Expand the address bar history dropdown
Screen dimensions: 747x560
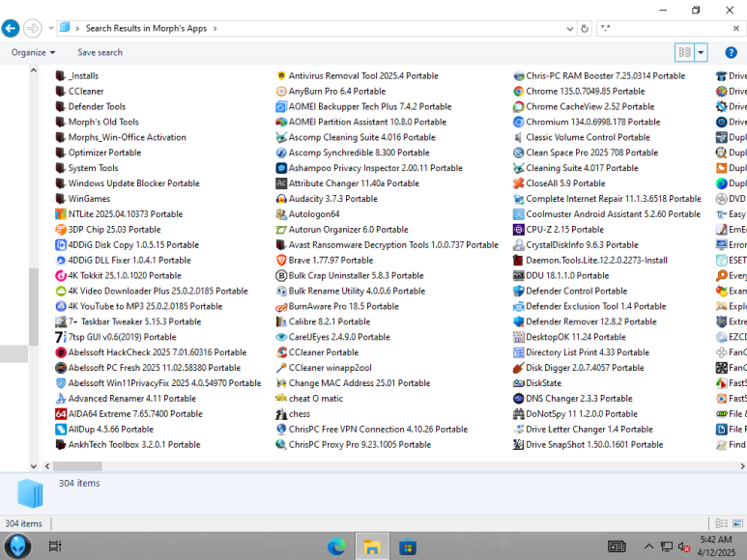tap(569, 29)
